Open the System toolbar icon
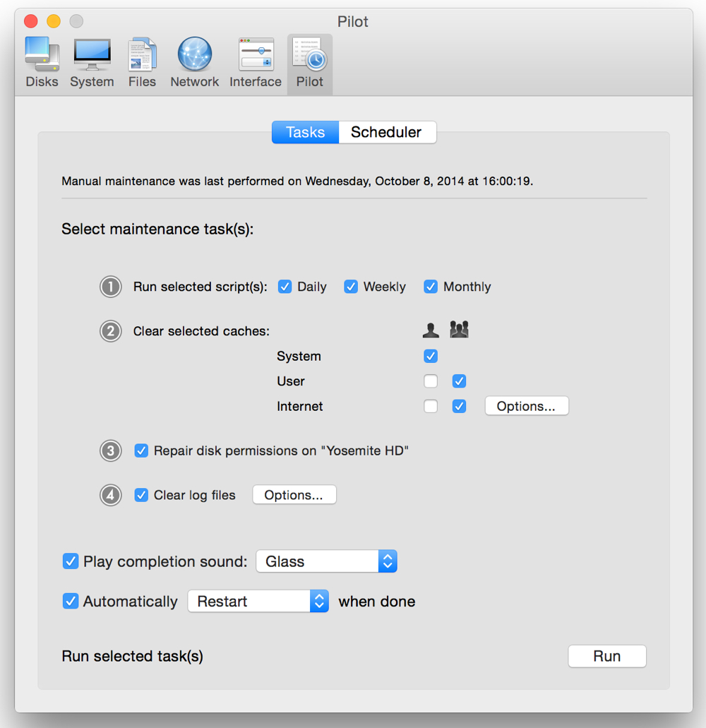The height and width of the screenshot is (728, 706). point(92,62)
